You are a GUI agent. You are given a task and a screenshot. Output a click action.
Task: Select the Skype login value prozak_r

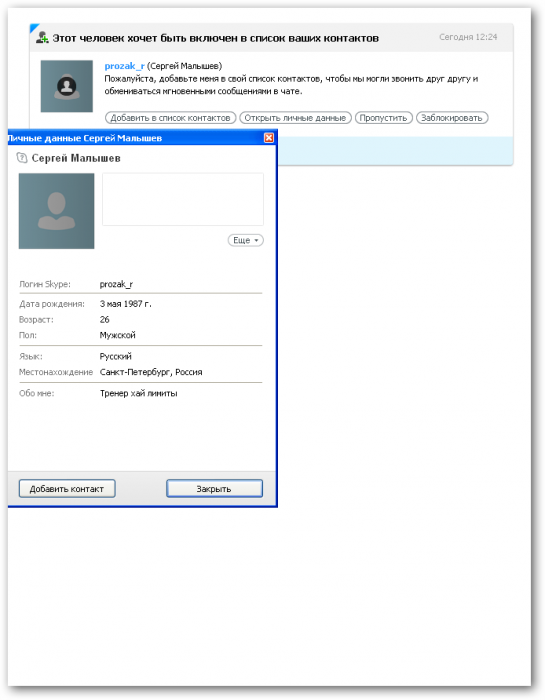pos(116,284)
